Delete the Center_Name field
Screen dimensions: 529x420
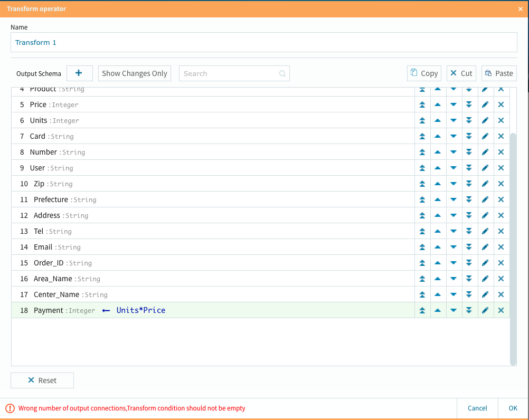(x=501, y=294)
